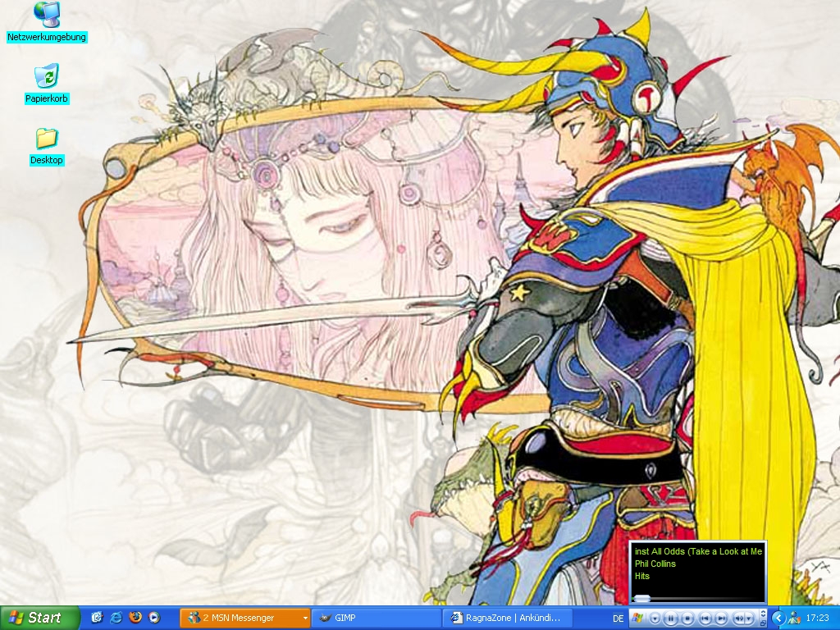840x630 pixels.
Task: Open Windows Media Player quick launch icon
Action: point(153,618)
